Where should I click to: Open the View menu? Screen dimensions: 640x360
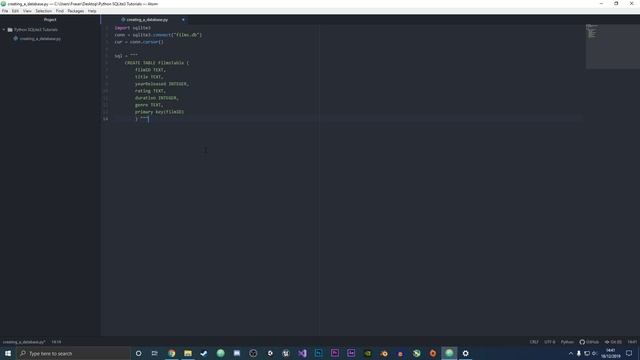[27, 11]
